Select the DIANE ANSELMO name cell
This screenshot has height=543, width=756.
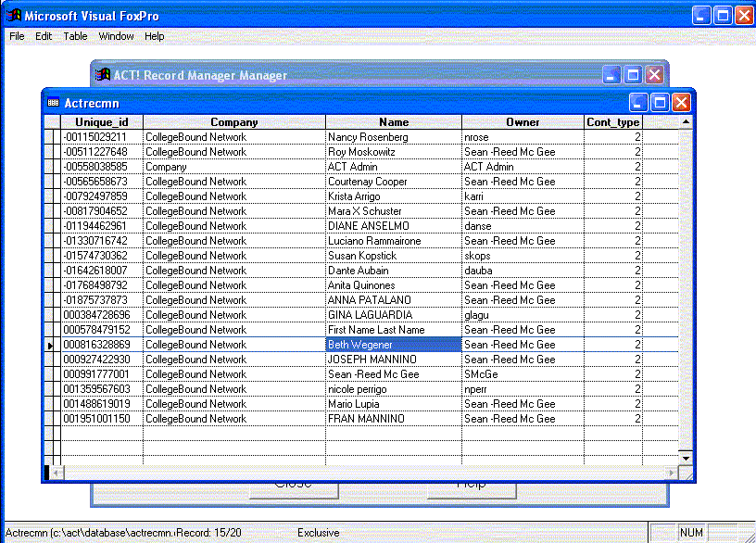tap(394, 226)
